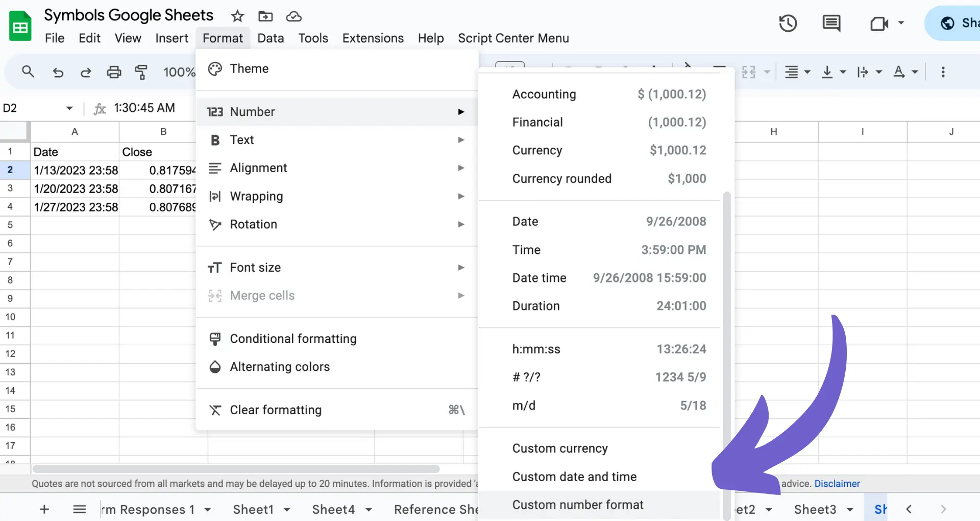Apply Currency rounded format

599,179
